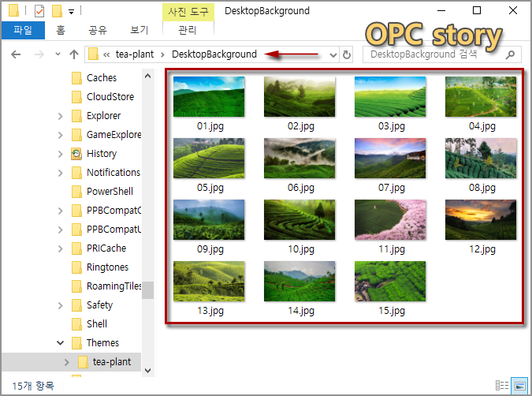532x396 pixels.
Task: Click the properties quick access icon
Action: click(x=39, y=11)
